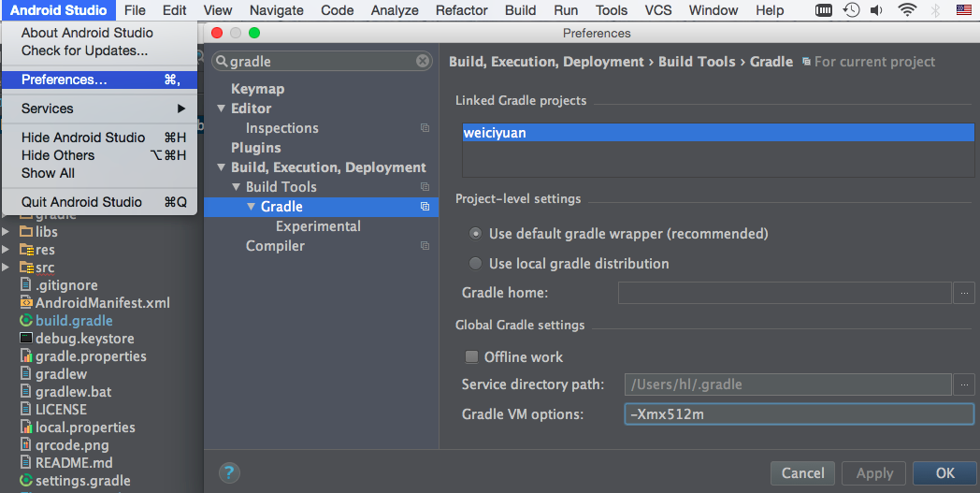Click the Gradle VM options field
This screenshot has width=980, height=493.
click(799, 414)
